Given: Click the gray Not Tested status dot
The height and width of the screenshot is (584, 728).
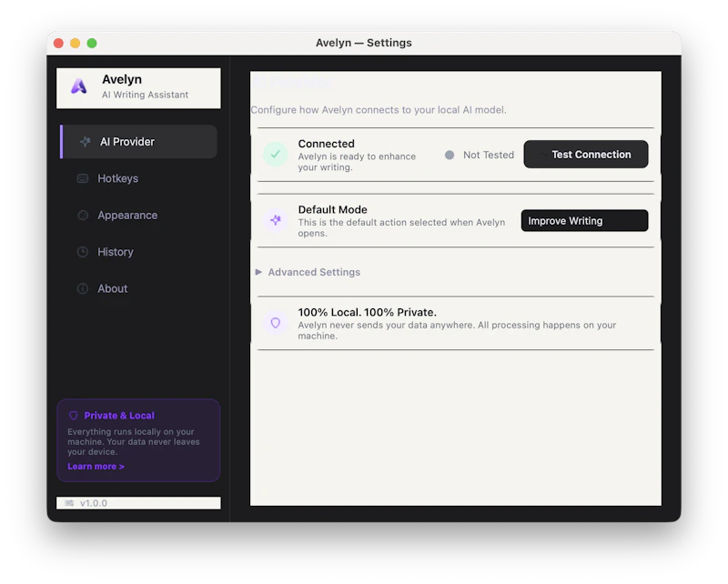Looking at the screenshot, I should tap(450, 155).
